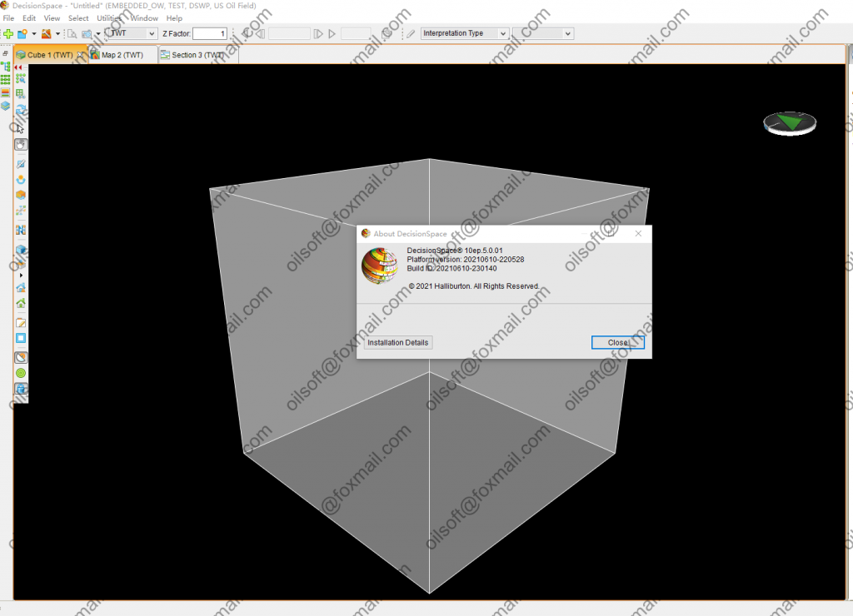Click the orange hammer tools icon
Screen dimensions: 853x616
[47, 33]
